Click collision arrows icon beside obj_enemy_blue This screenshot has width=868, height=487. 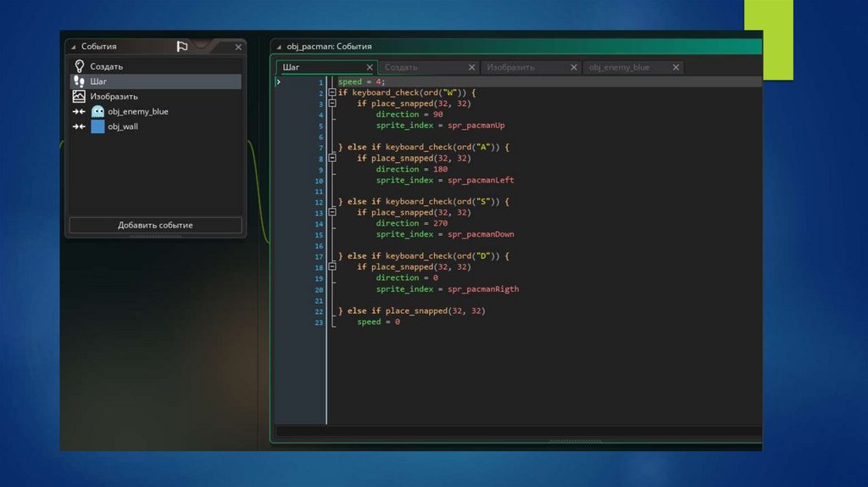tap(79, 111)
